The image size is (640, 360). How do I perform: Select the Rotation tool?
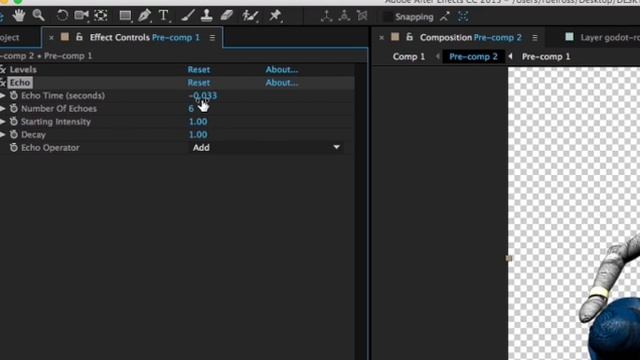coord(62,16)
